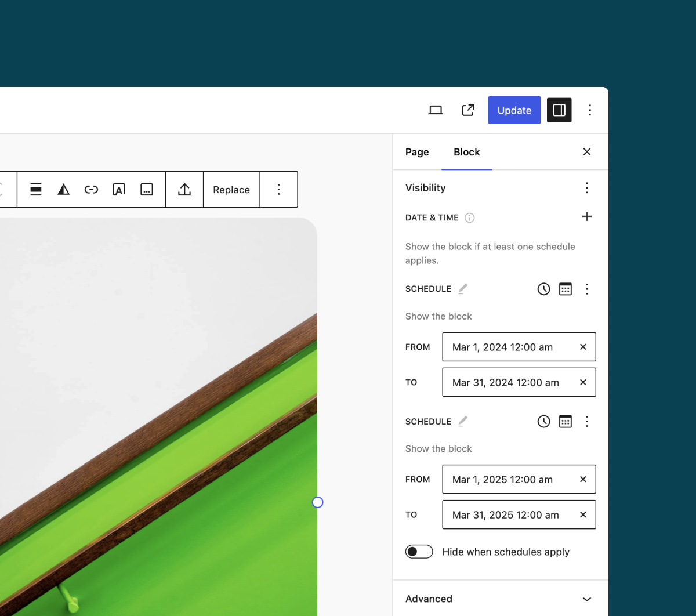The height and width of the screenshot is (616, 696).
Task: Expand the Advanced section
Action: click(x=586, y=599)
